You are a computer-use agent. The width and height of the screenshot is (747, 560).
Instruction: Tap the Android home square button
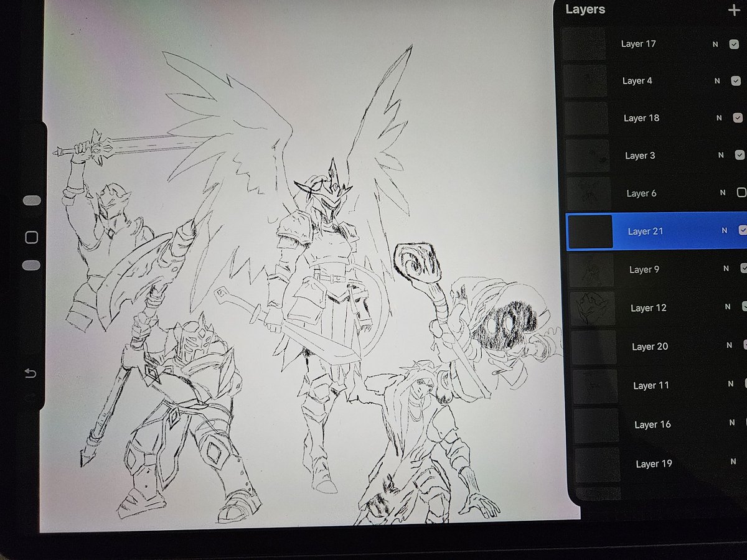pos(31,238)
